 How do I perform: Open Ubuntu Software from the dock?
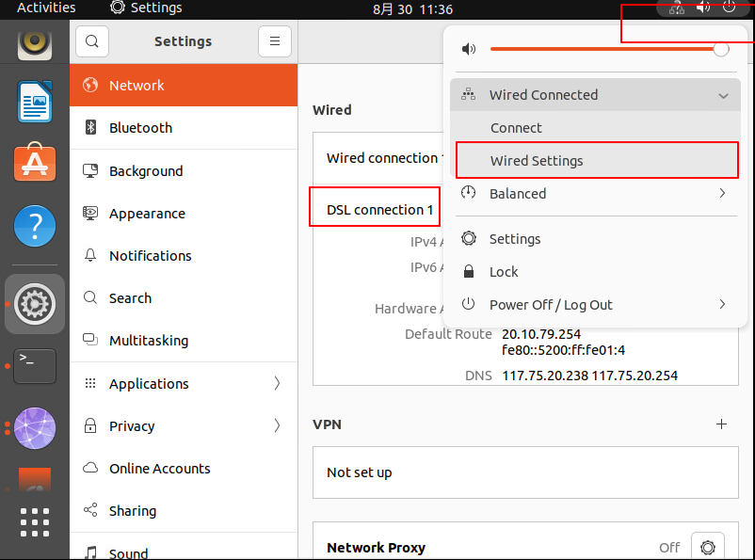[35, 164]
